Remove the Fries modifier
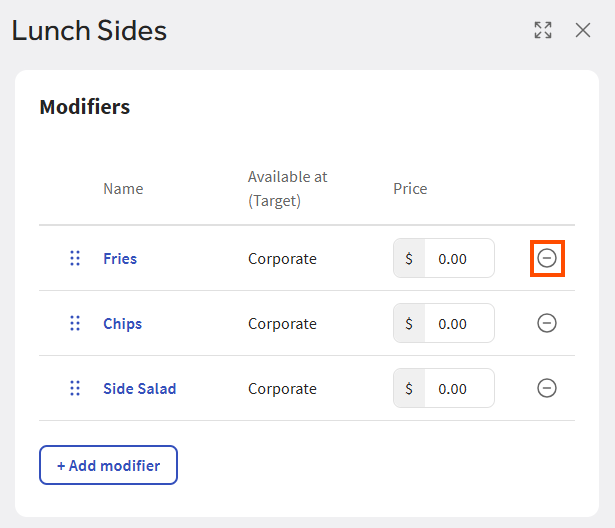 (x=547, y=258)
